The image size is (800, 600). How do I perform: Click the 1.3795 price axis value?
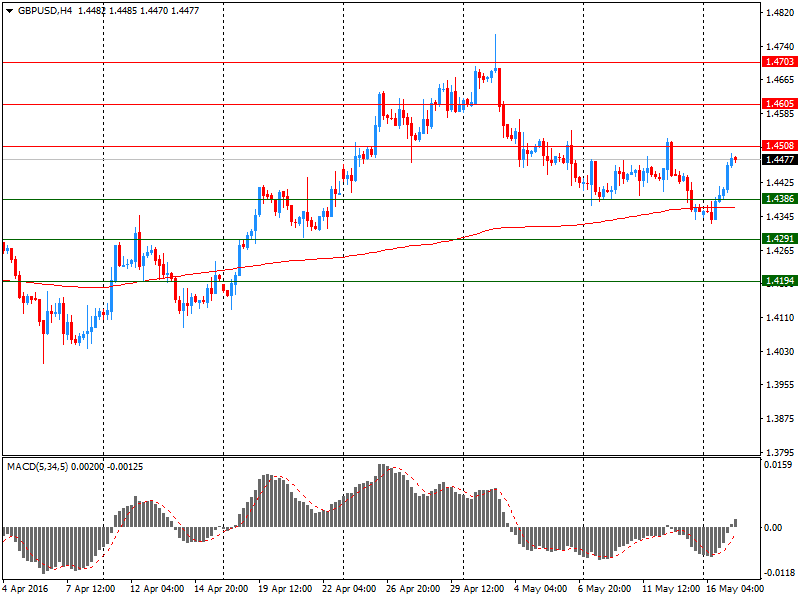(780, 453)
